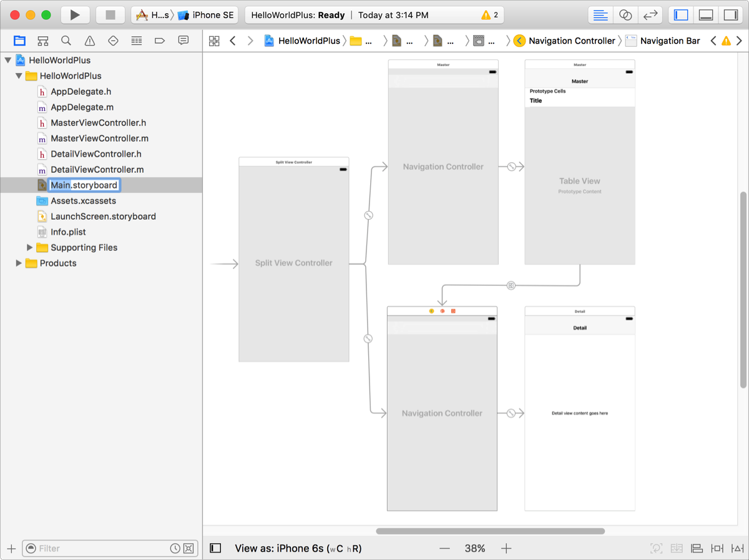Toggle the Utilities inspector panel
Image resolution: width=749 pixels, height=560 pixels.
point(730,15)
